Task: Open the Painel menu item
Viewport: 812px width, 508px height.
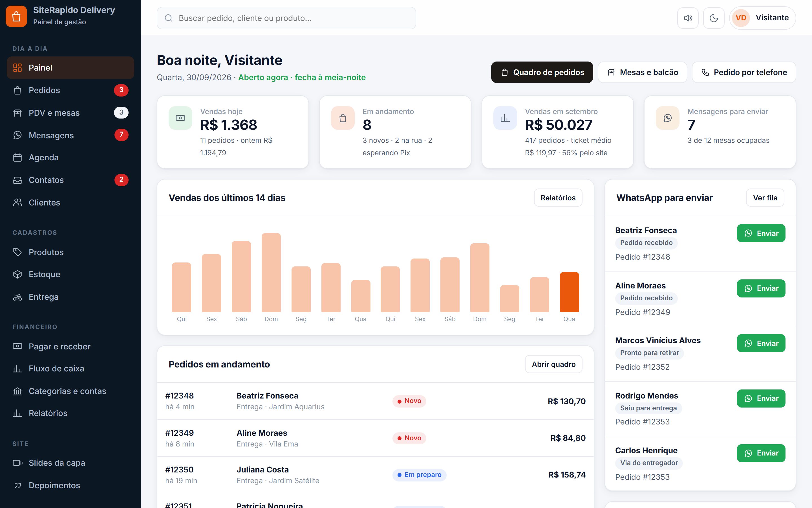Action: click(70, 68)
